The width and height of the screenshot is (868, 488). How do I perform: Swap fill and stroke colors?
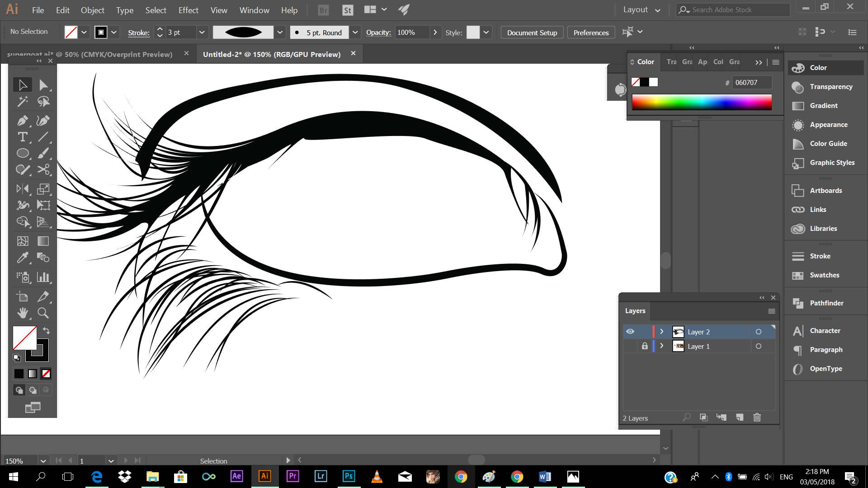click(x=46, y=331)
